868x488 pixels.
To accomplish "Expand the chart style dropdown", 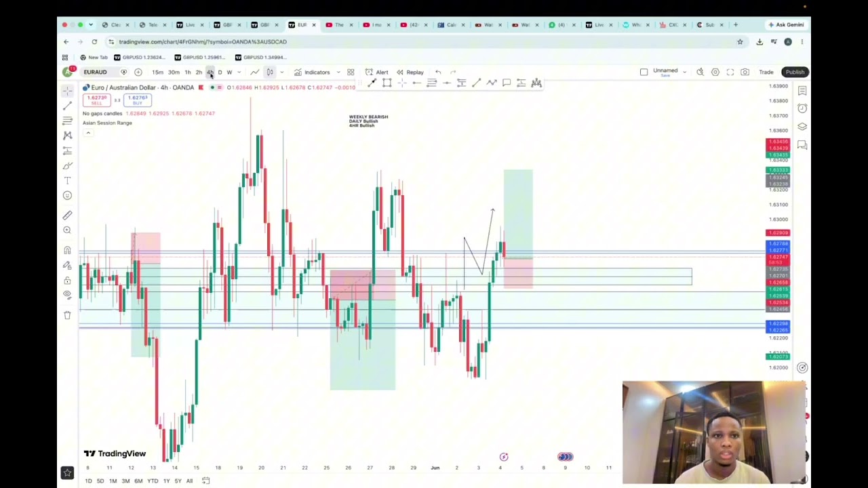I will point(281,73).
